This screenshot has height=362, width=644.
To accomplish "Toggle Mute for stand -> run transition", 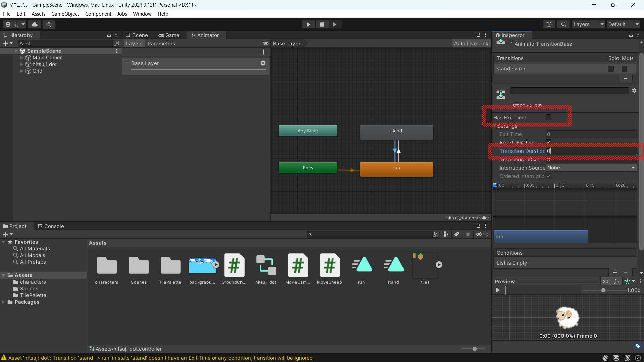I will (624, 69).
